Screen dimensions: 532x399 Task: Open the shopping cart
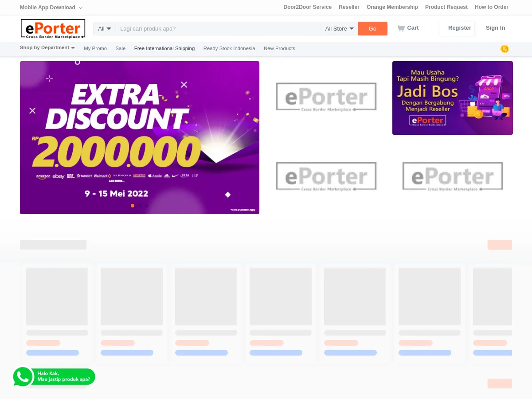point(408,28)
